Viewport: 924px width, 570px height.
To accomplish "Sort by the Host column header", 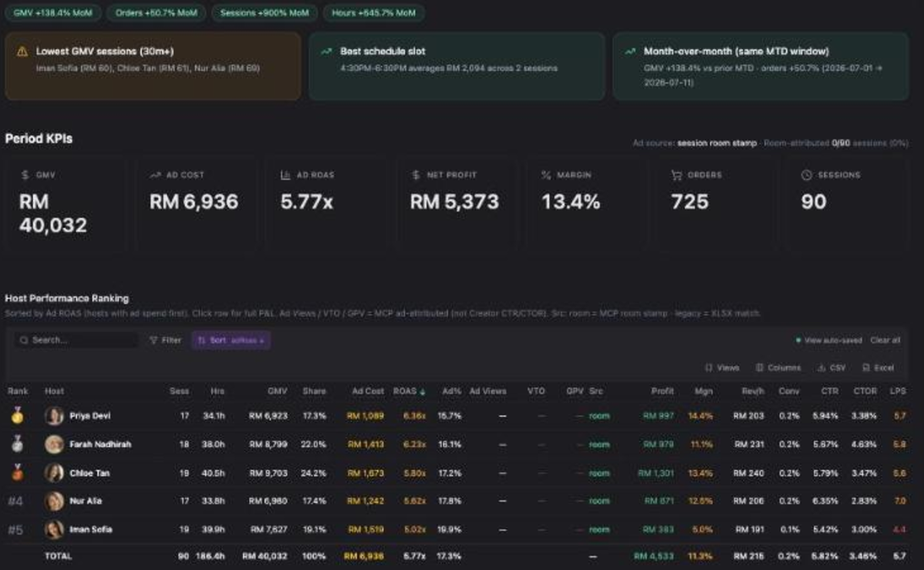I will [x=54, y=391].
